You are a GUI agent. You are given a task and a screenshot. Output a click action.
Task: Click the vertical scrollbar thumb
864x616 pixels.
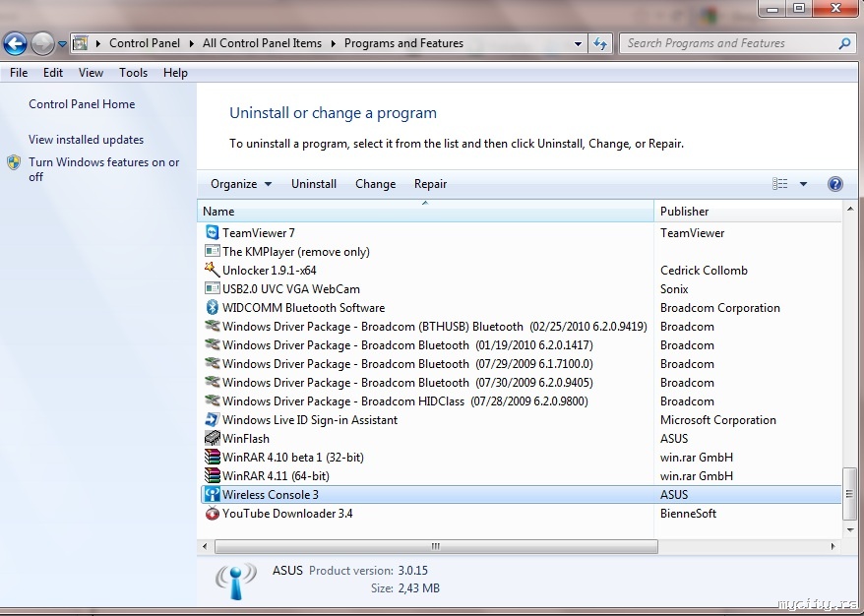click(849, 494)
